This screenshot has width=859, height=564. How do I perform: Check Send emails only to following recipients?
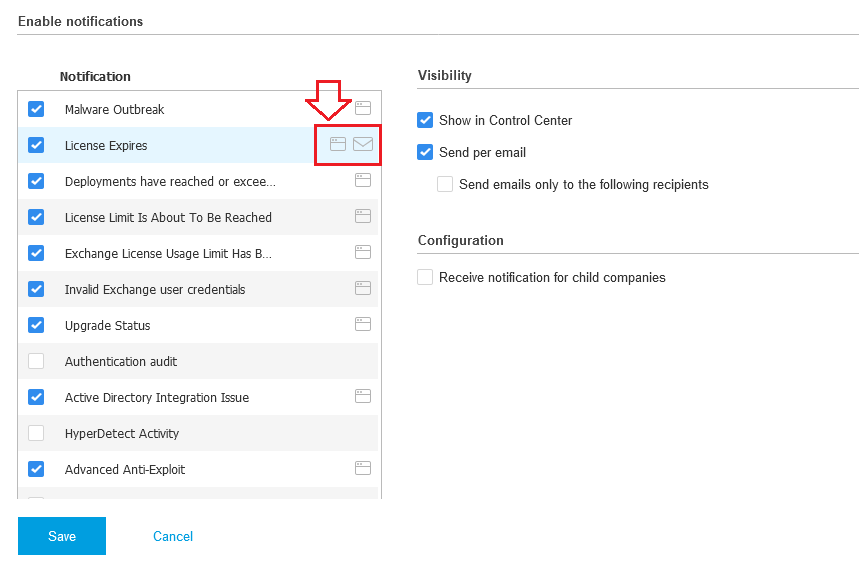[445, 184]
